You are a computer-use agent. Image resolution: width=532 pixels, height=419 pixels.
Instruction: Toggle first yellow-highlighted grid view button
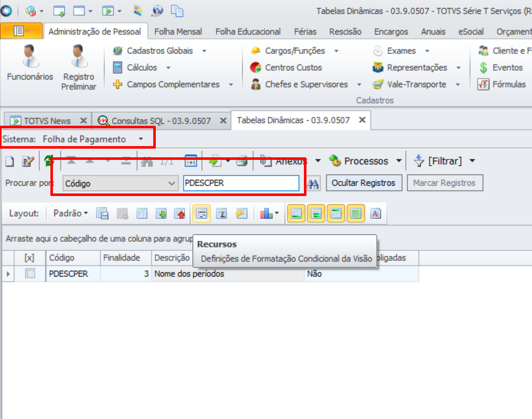click(296, 213)
